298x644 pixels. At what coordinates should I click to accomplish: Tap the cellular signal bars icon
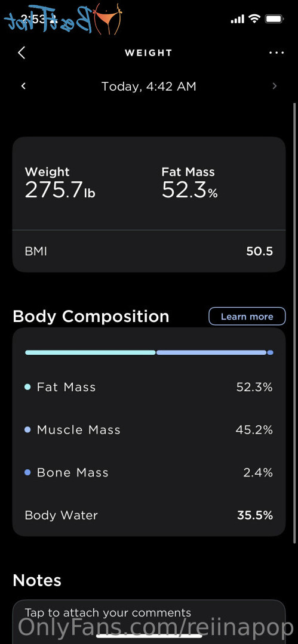coord(238,19)
